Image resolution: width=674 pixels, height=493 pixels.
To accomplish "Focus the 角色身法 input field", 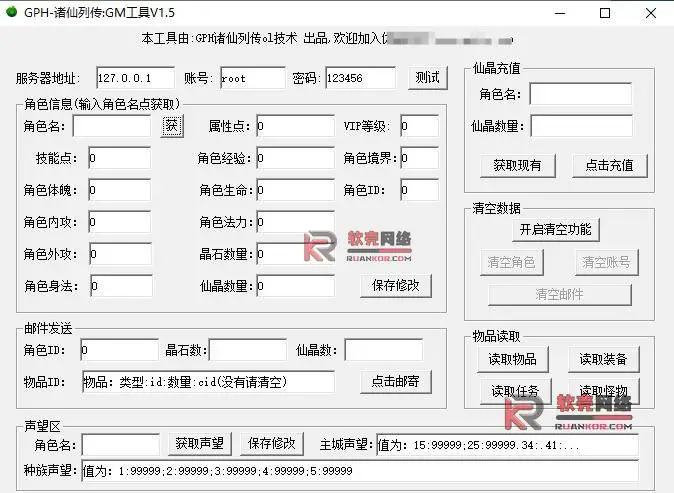I will tap(121, 286).
